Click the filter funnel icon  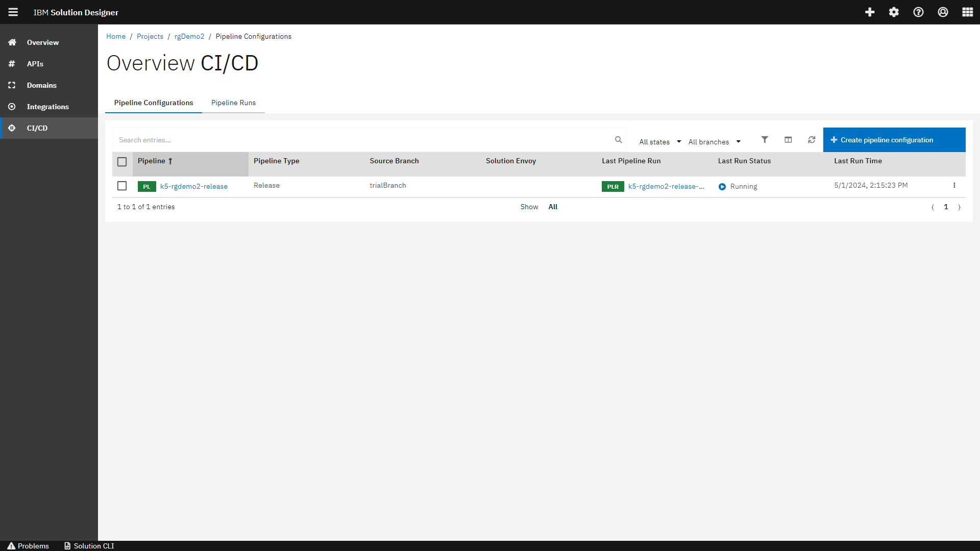point(764,139)
